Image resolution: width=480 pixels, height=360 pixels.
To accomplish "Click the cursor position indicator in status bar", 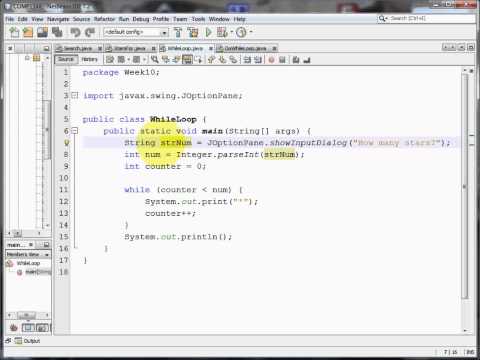I will tap(451, 352).
